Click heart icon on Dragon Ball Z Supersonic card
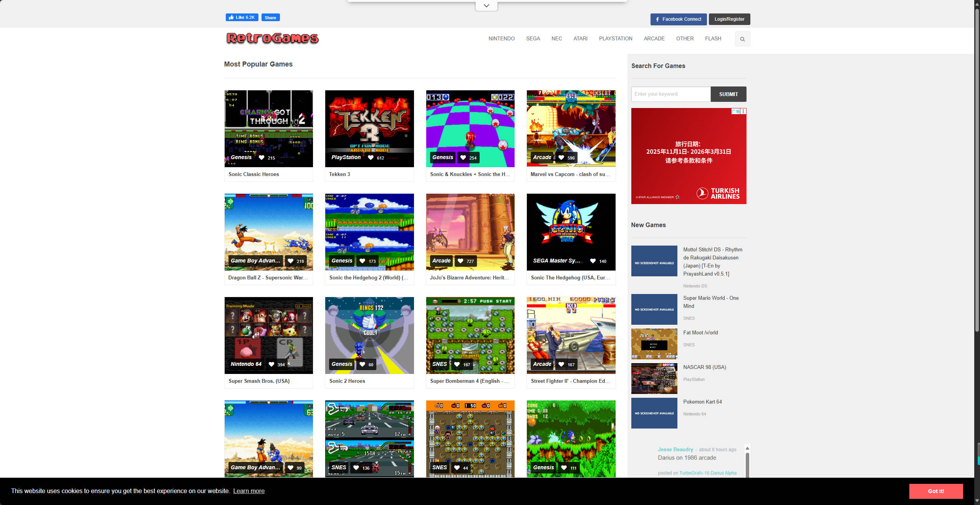 click(290, 261)
